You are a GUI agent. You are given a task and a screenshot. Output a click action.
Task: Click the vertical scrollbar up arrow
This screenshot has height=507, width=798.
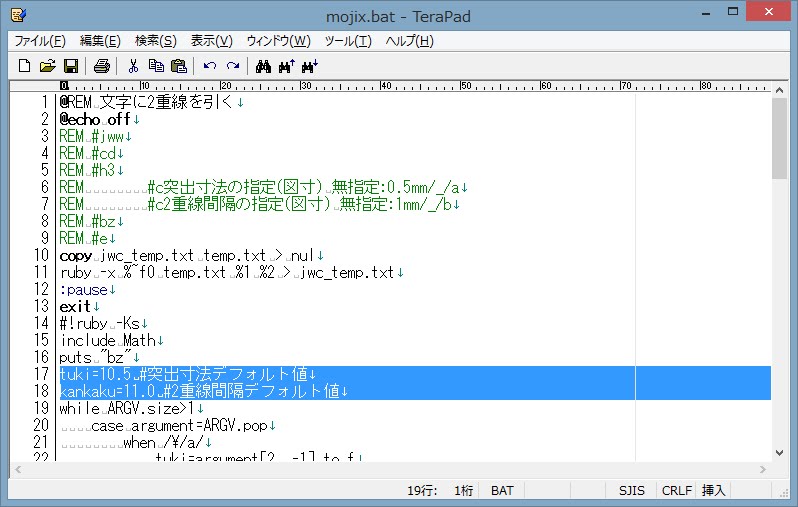[779, 90]
